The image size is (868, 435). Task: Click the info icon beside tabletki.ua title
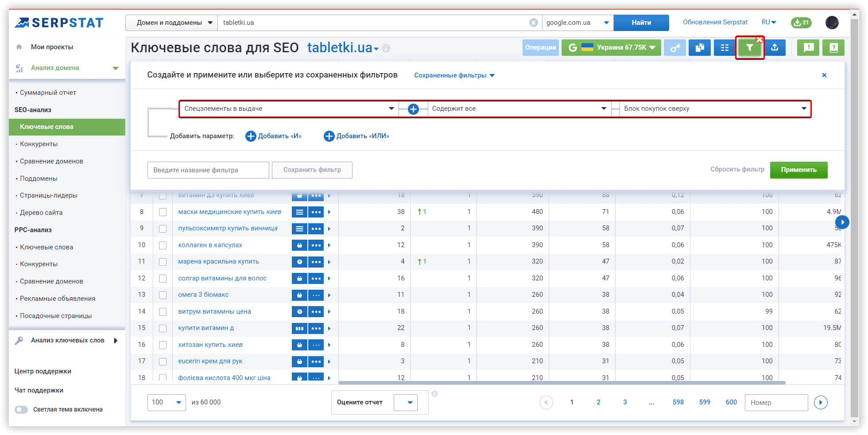point(386,48)
